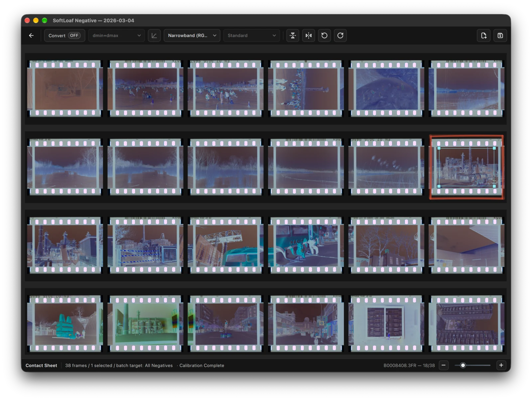Go back with the left arrow

click(x=31, y=36)
